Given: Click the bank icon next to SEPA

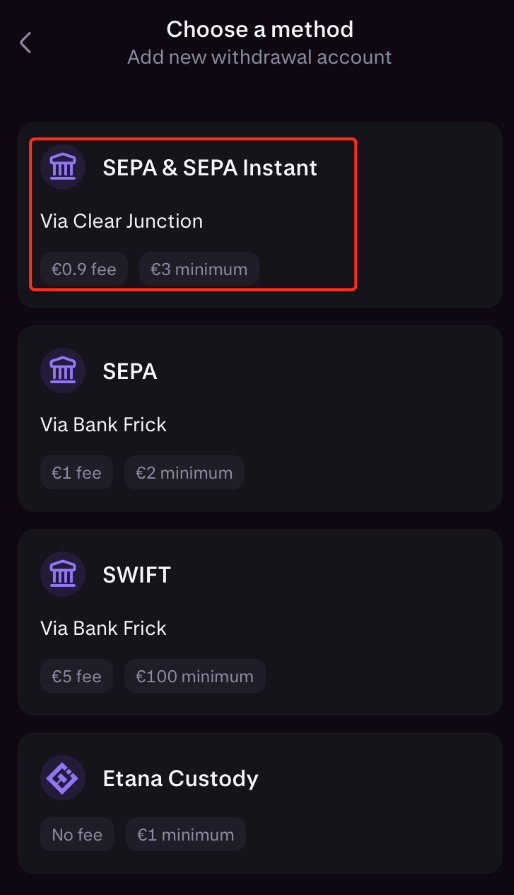Looking at the screenshot, I should 63,370.
